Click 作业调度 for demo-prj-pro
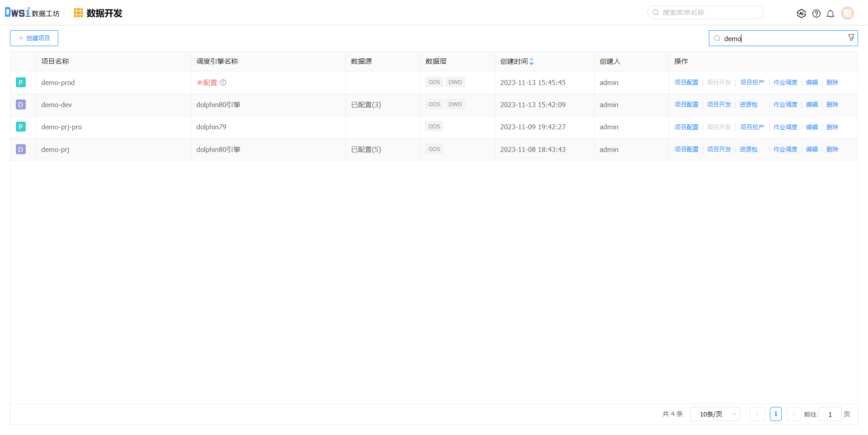The image size is (868, 435). pyautogui.click(x=785, y=127)
